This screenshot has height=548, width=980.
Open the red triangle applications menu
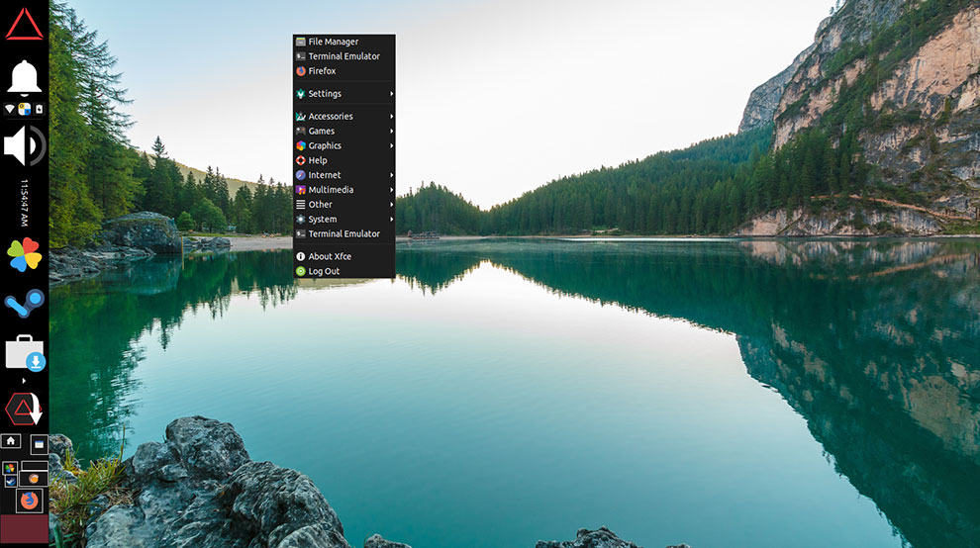click(x=25, y=25)
